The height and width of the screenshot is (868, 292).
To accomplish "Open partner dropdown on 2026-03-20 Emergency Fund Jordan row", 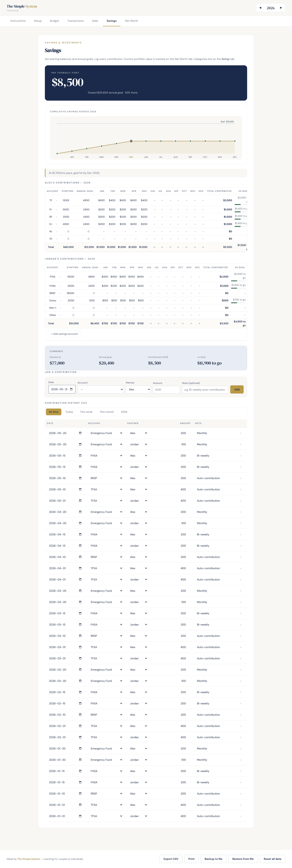I will (x=138, y=602).
